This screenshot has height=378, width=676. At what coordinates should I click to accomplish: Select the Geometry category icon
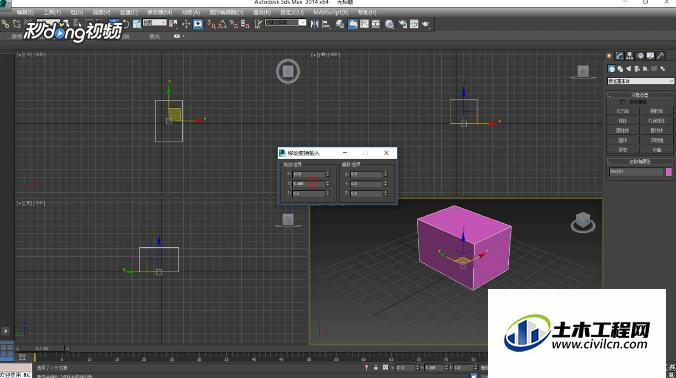coord(612,69)
